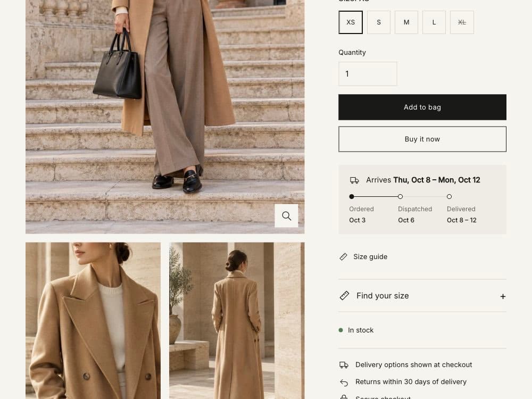The image size is (532, 399).
Task: Click the delivery truck icon beside Arrives
Action: (354, 180)
